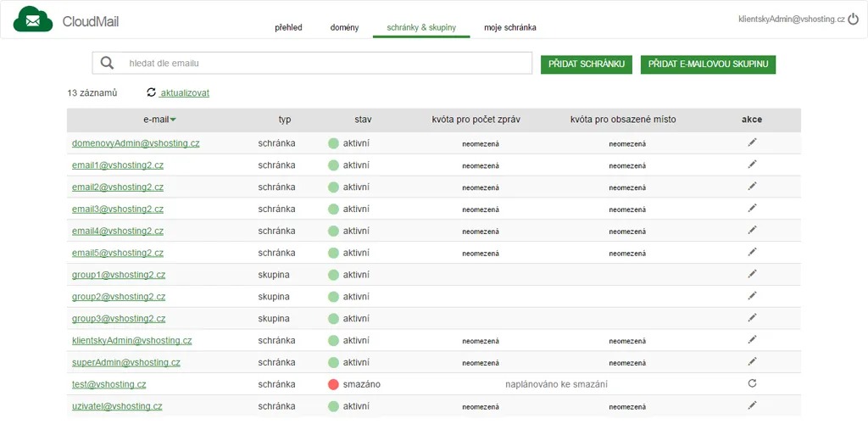Restore test@vshosting.cz with the restore icon
Screen dimensions: 868x441
[x=752, y=383]
